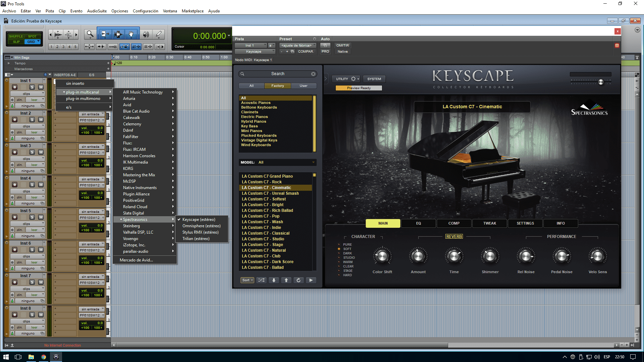This screenshot has width=644, height=362.
Task: Click the OMITIR bypass button
Action: click(342, 45)
